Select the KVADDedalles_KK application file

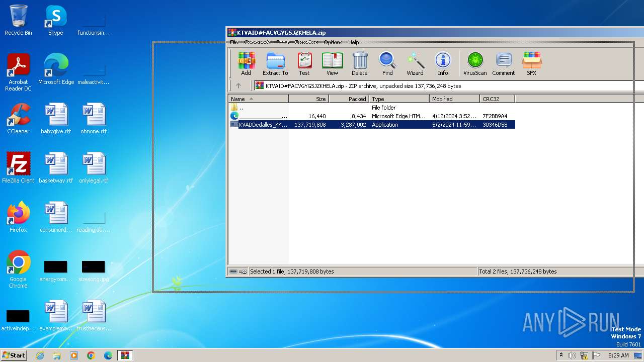click(x=372, y=125)
